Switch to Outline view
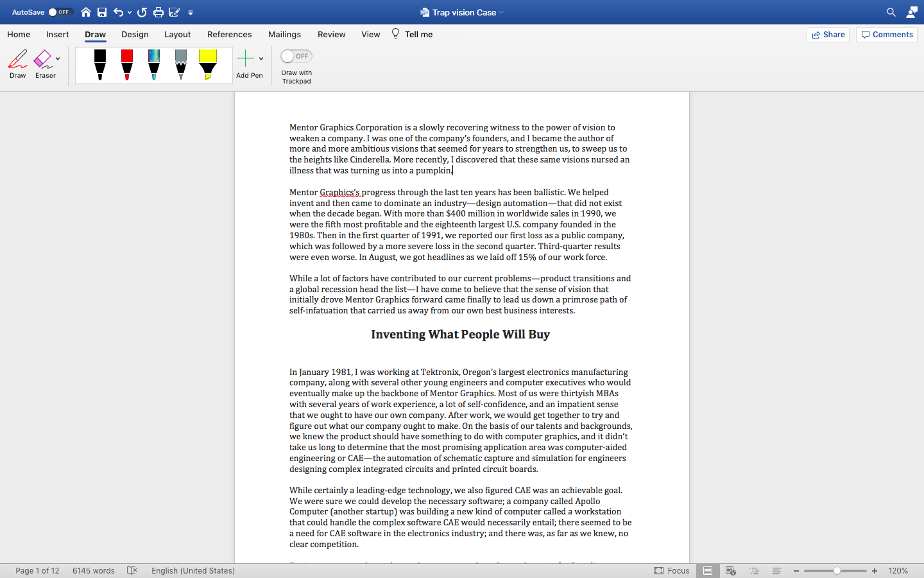This screenshot has width=924, height=578. [x=754, y=570]
